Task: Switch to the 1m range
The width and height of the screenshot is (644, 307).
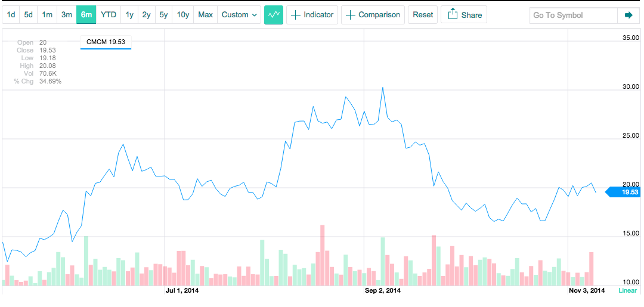Action: 47,15
